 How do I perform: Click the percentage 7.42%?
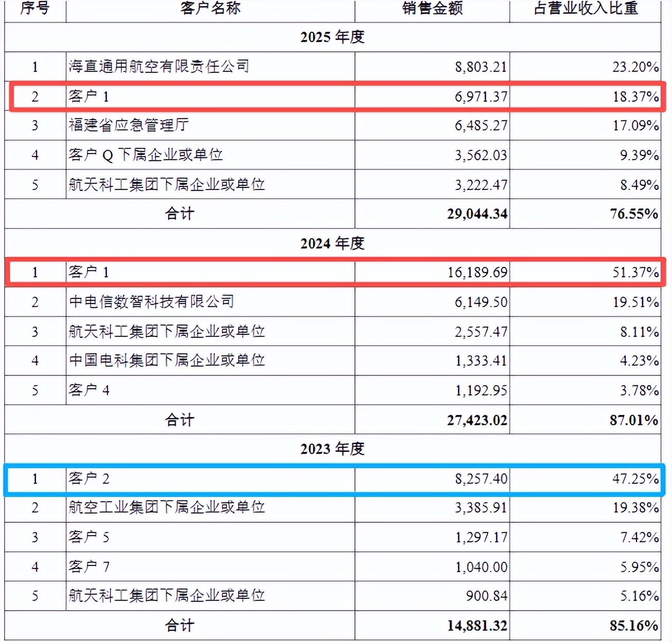(x=639, y=537)
